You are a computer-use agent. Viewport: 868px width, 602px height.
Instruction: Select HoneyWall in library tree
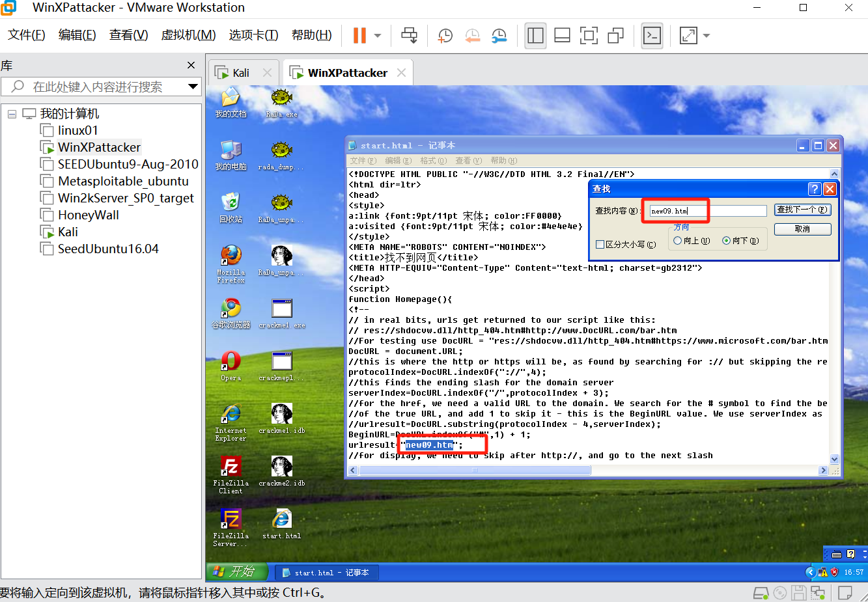(88, 215)
